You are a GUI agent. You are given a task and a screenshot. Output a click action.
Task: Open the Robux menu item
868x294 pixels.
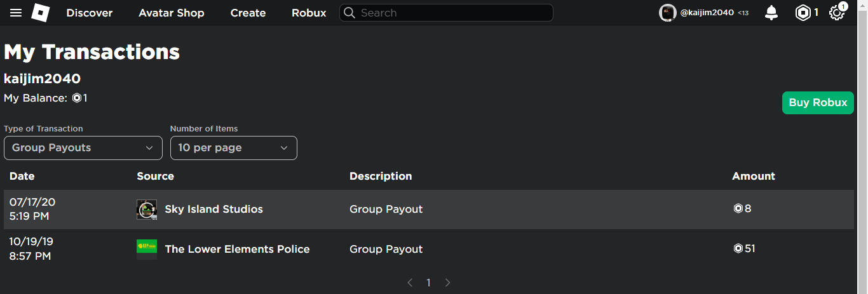tap(309, 13)
